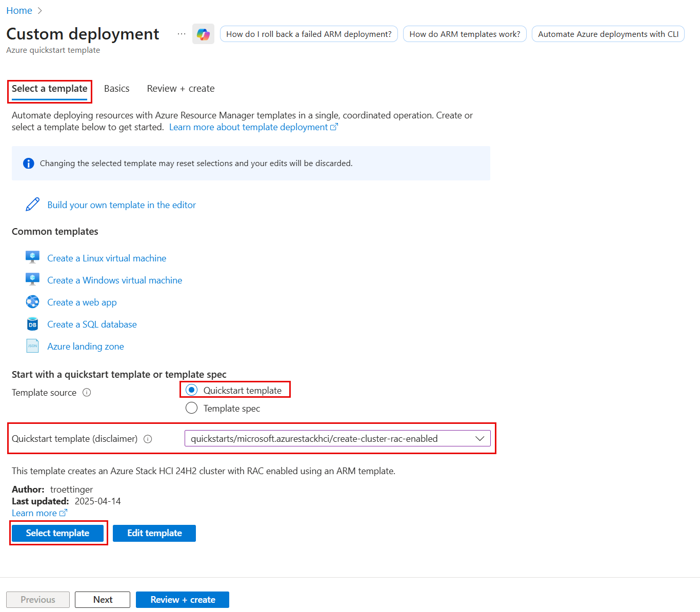Click the Learn more link under Last updated
This screenshot has height=612, width=700.
point(39,513)
